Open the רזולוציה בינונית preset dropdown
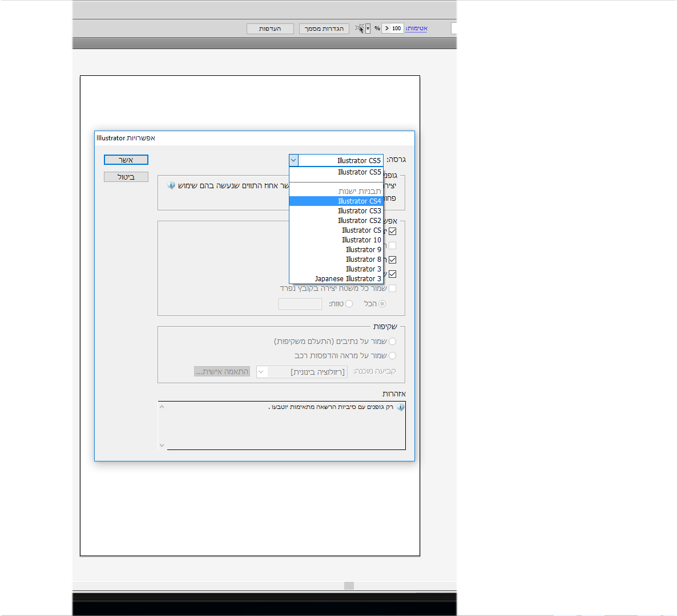 point(302,372)
